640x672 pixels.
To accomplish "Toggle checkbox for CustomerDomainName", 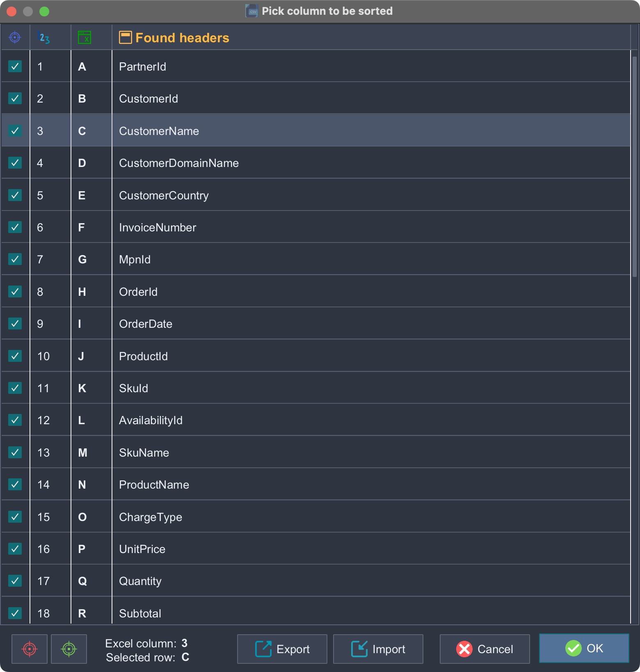I will coord(15,163).
